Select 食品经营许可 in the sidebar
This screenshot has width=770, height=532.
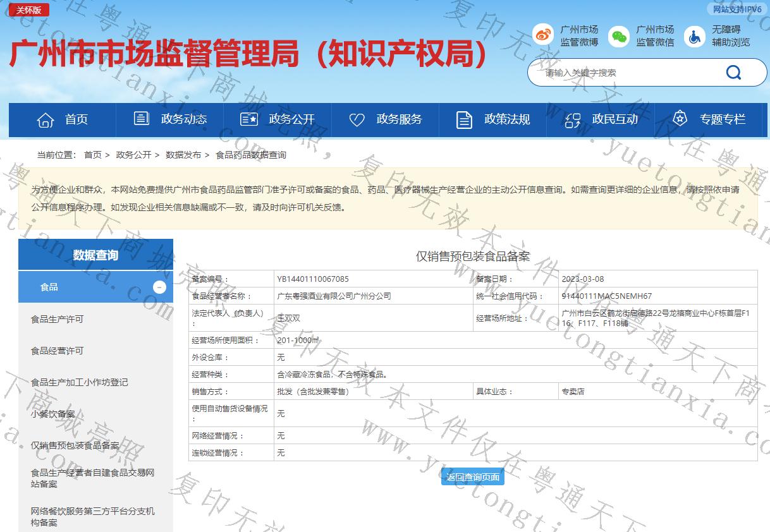[57, 351]
